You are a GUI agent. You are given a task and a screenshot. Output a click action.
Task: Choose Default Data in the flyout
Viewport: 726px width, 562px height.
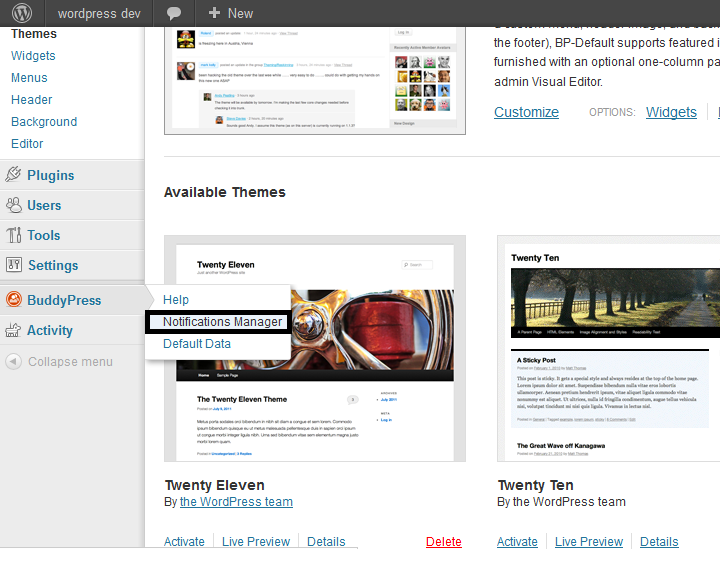tap(197, 343)
